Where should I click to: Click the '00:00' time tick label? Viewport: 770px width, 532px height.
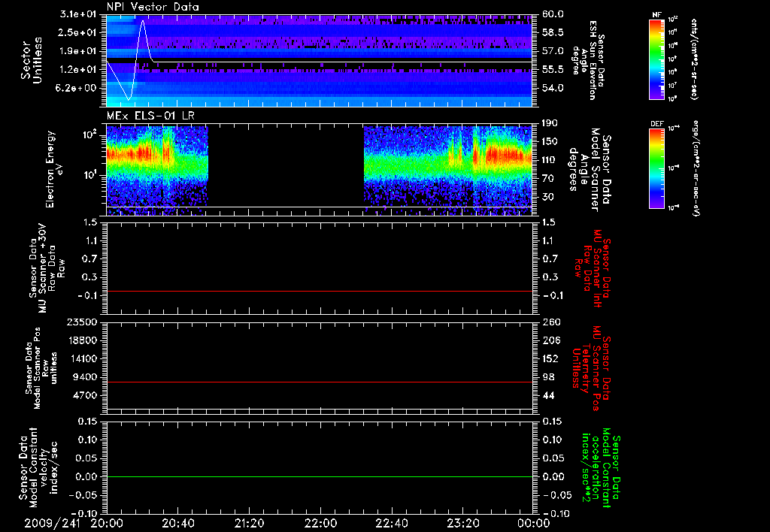click(x=533, y=523)
